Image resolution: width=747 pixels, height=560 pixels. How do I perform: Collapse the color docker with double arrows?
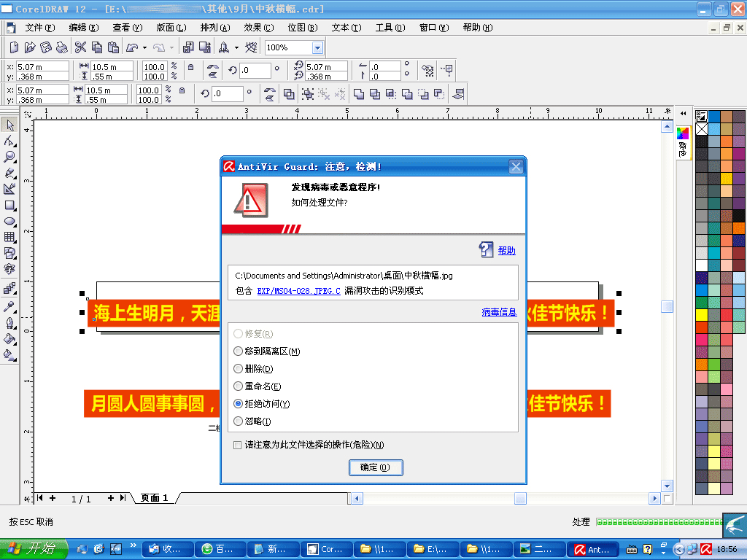(x=683, y=113)
